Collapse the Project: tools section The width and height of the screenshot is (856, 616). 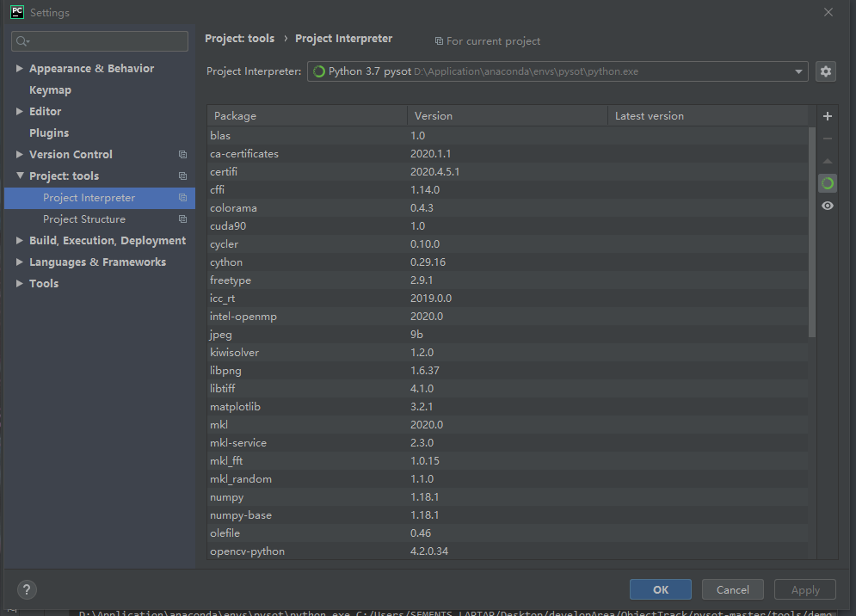click(x=20, y=176)
